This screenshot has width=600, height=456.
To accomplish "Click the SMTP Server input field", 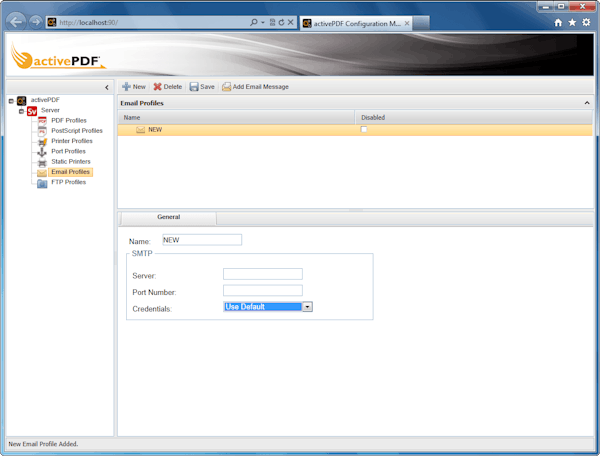I will [x=263, y=274].
